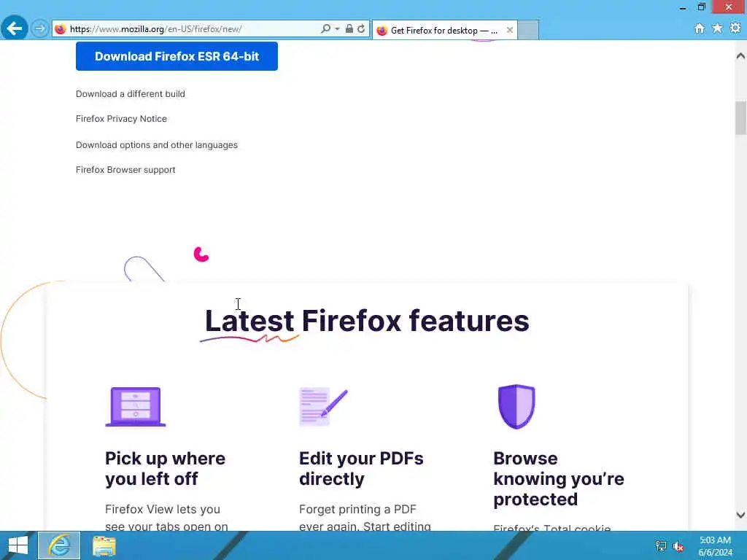Open the Home page icon
The image size is (747, 560).
(x=700, y=28)
